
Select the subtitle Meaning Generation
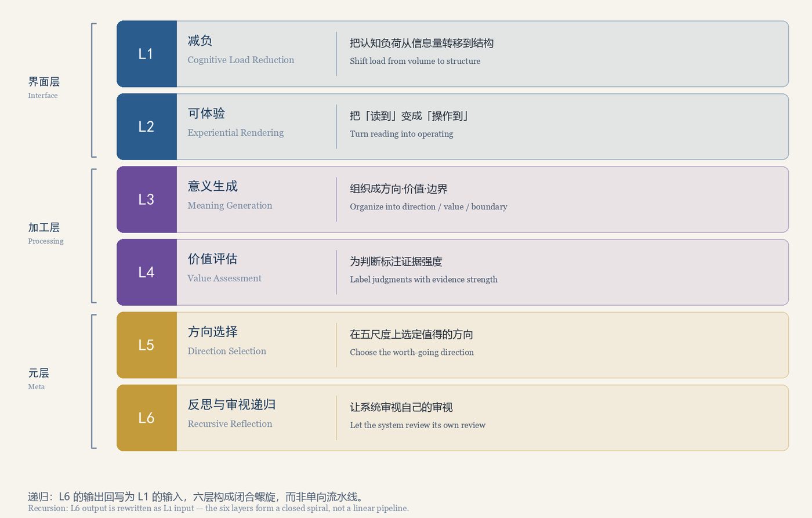point(230,205)
